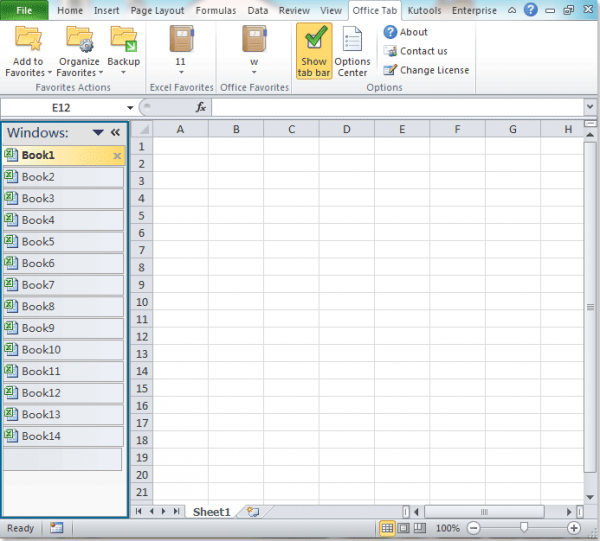Click the Add to Favorites folder icon

28,39
